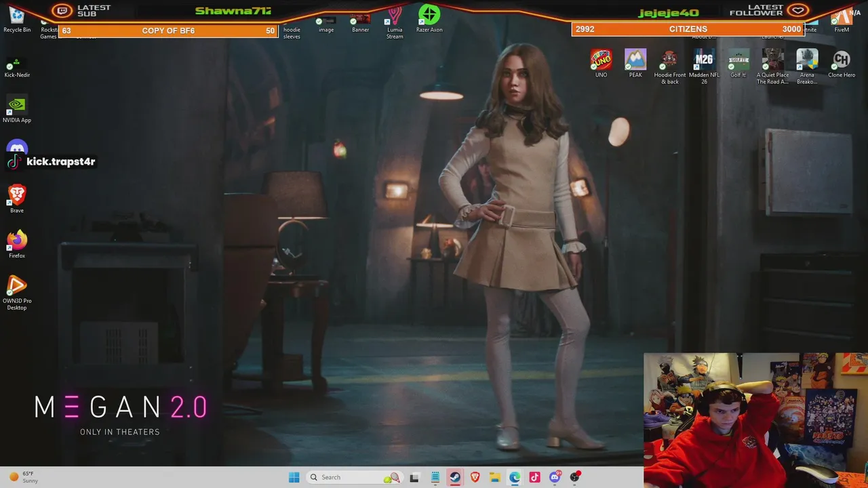Open Brave from the taskbar

pyautogui.click(x=475, y=477)
